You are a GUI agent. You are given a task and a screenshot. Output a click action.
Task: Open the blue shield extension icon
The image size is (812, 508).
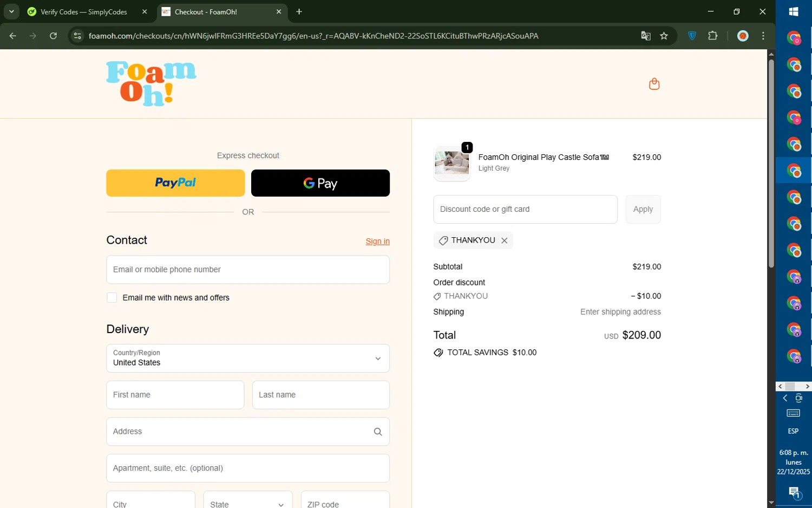[x=692, y=36]
